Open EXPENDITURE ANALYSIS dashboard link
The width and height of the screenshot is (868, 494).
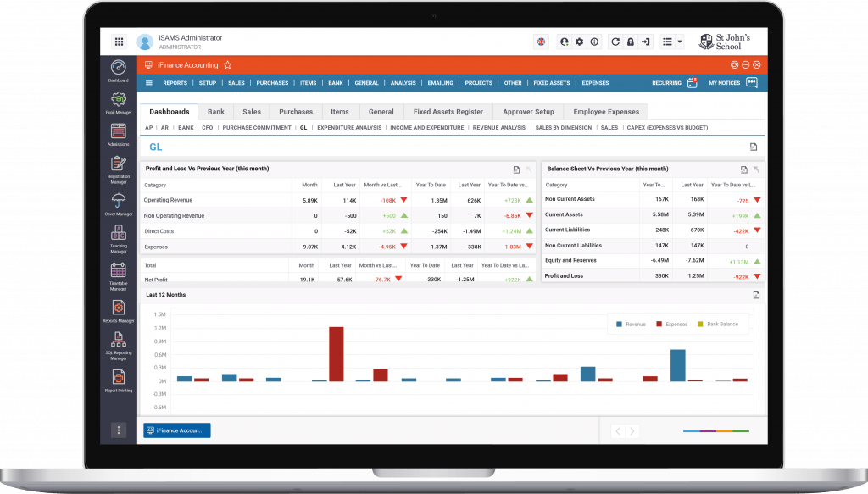(349, 128)
